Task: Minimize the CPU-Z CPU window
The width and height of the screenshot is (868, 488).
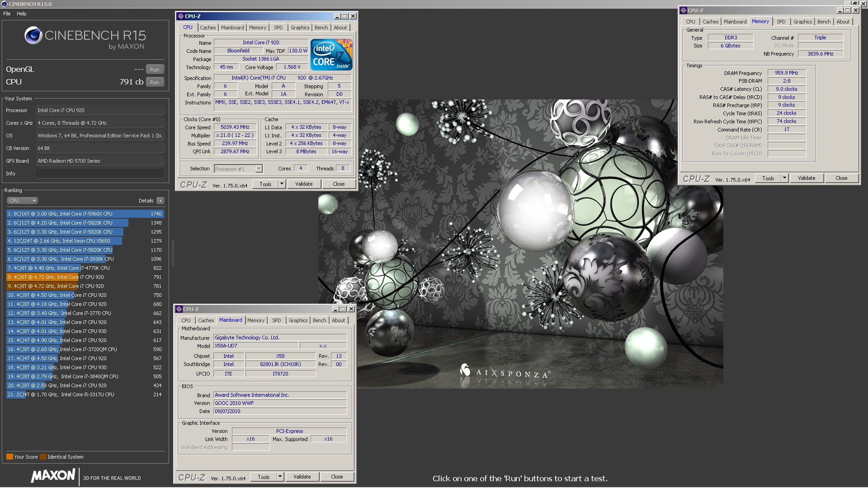Action: point(337,16)
